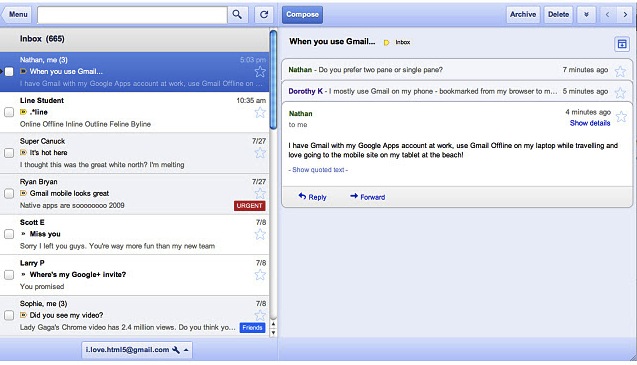
Task: Click the search magnifier icon
Action: pos(238,15)
